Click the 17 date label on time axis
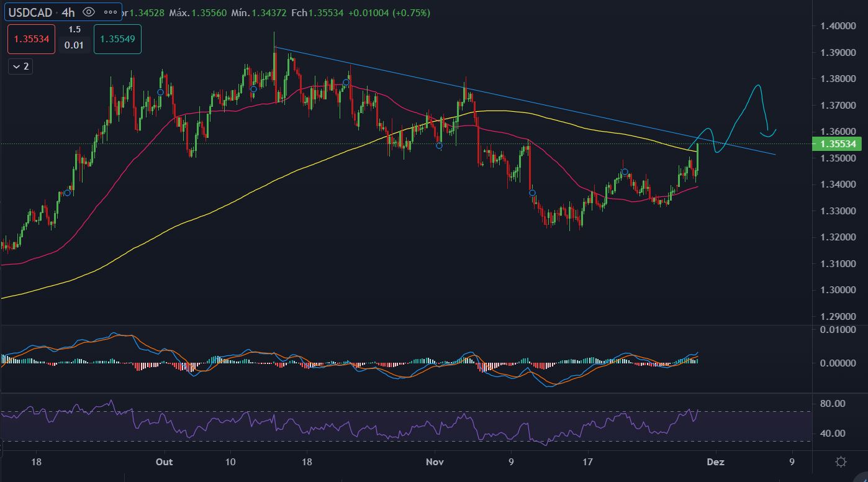The image size is (868, 482). click(588, 462)
